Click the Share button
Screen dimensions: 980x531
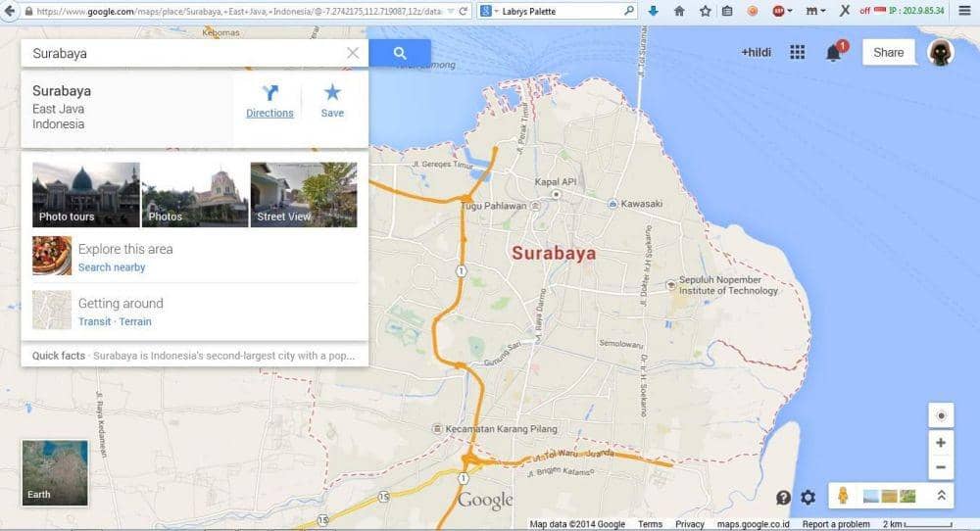point(888,53)
